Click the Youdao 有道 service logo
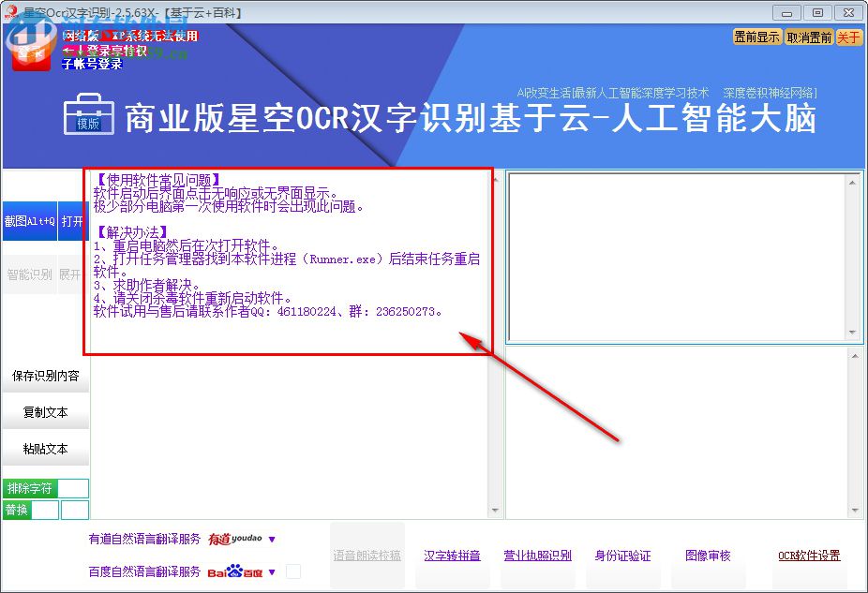Viewport: 868px width, 593px height. coord(237,540)
